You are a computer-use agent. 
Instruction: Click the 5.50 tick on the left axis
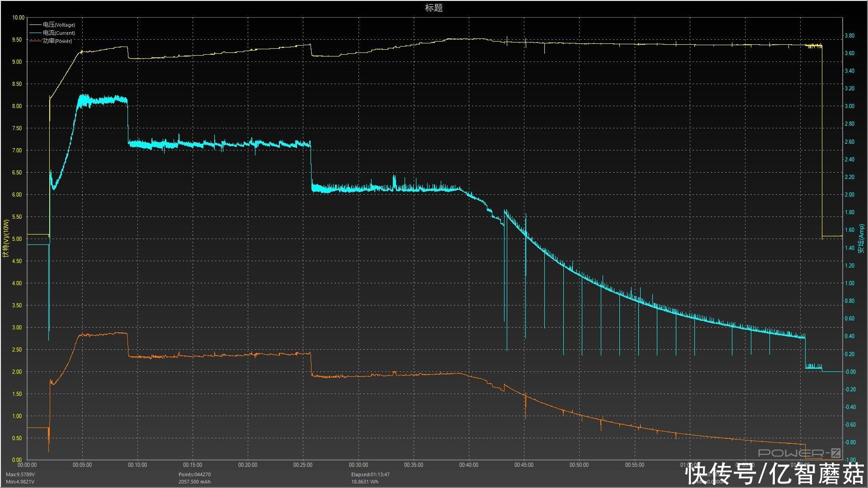[x=17, y=217]
